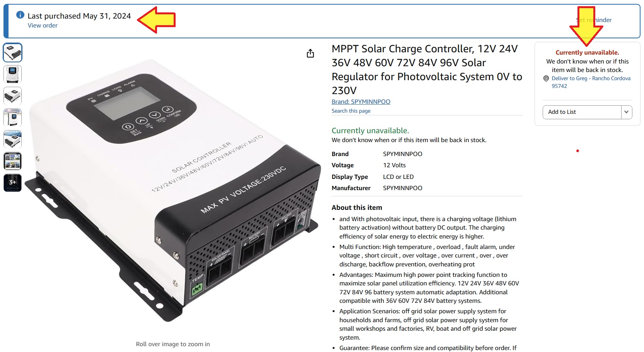Select the fourth product thumbnail
This screenshot has height=352, width=644.
click(x=13, y=118)
